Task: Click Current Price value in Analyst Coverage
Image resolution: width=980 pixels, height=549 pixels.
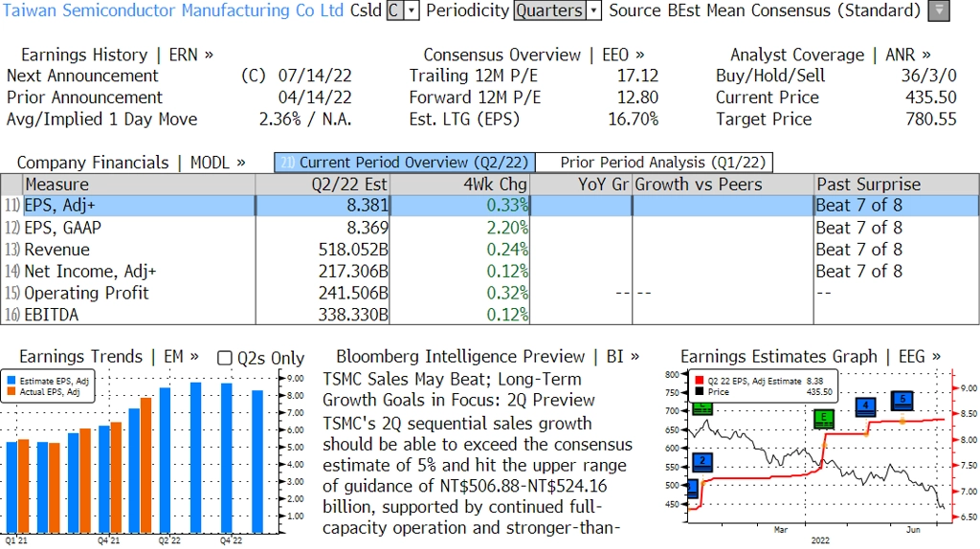Action: [930, 98]
